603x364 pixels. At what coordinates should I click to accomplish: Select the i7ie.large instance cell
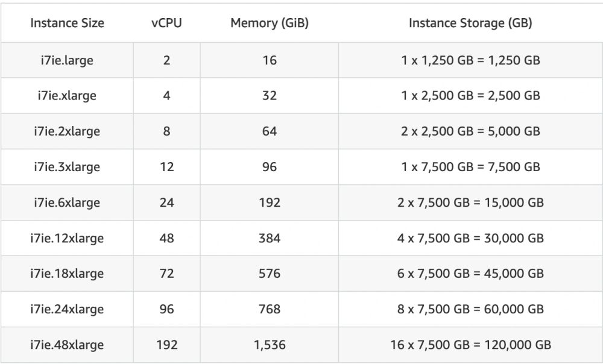click(67, 60)
